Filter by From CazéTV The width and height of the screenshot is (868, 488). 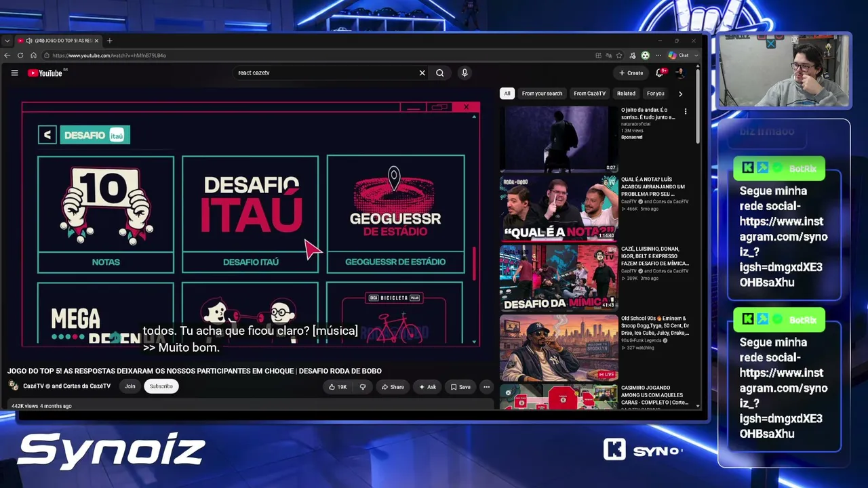(589, 94)
